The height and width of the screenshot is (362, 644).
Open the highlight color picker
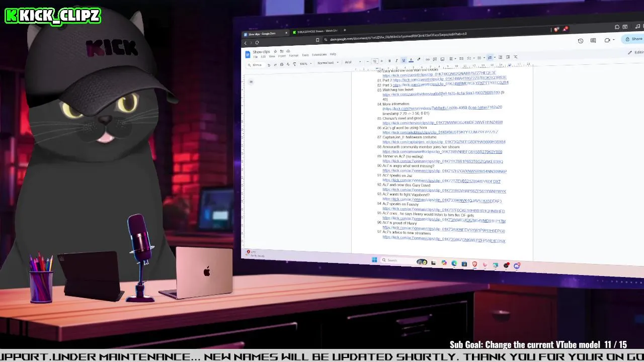[x=419, y=60]
